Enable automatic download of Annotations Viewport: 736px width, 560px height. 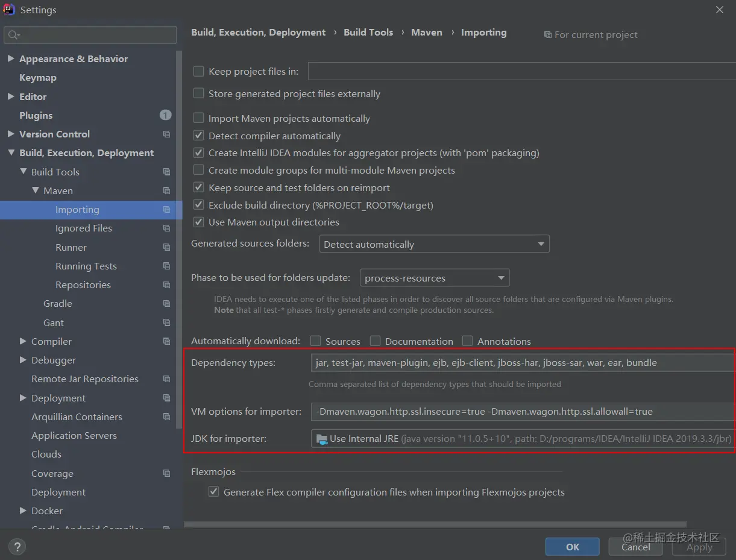467,341
